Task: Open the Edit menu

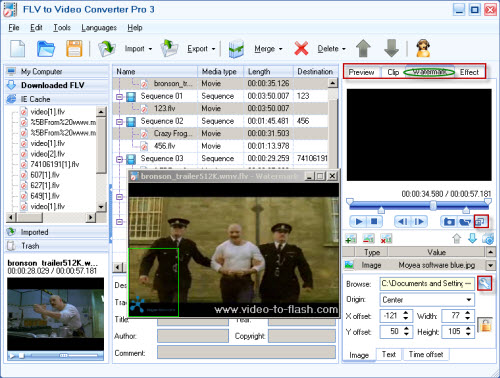Action: coord(36,28)
